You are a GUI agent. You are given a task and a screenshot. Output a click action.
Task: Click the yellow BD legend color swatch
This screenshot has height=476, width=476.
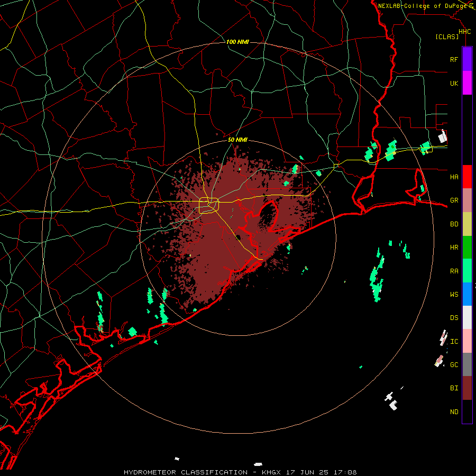point(467,224)
